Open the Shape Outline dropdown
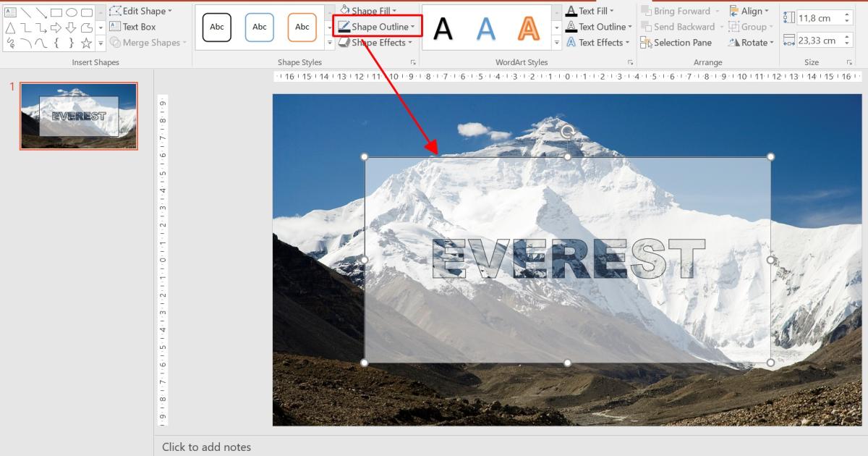The image size is (868, 456). coord(377,27)
